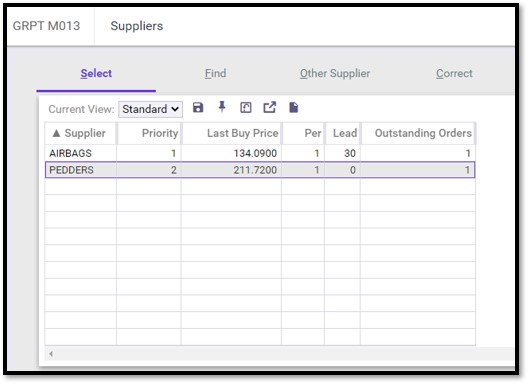Click the left arrow on horizontal scrollbar
Viewport: 528px width, 384px height.
tap(51, 354)
